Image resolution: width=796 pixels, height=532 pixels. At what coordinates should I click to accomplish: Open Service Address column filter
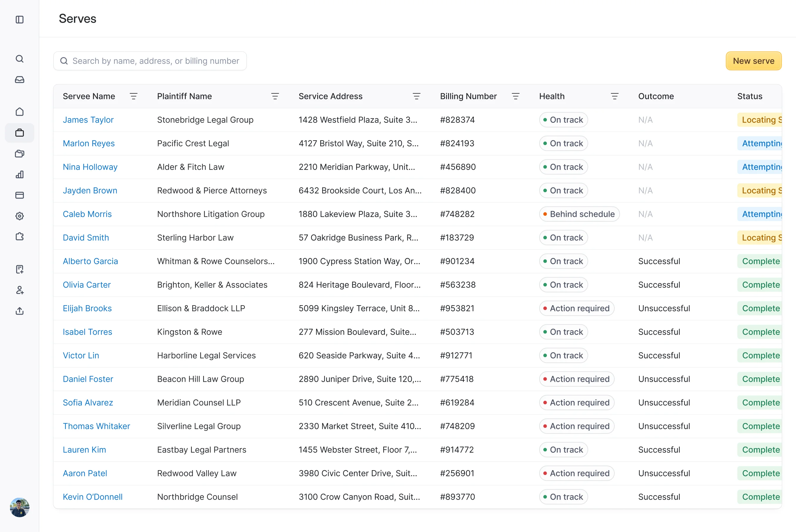click(416, 96)
